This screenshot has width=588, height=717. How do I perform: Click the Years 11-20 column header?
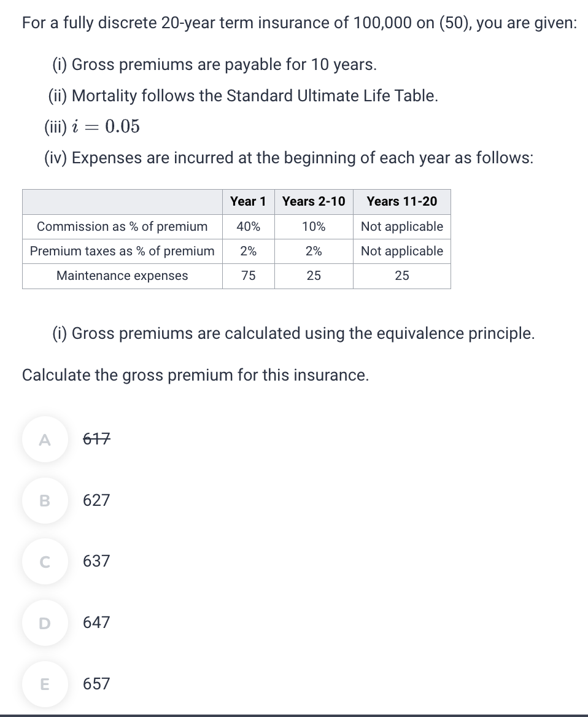pyautogui.click(x=401, y=201)
